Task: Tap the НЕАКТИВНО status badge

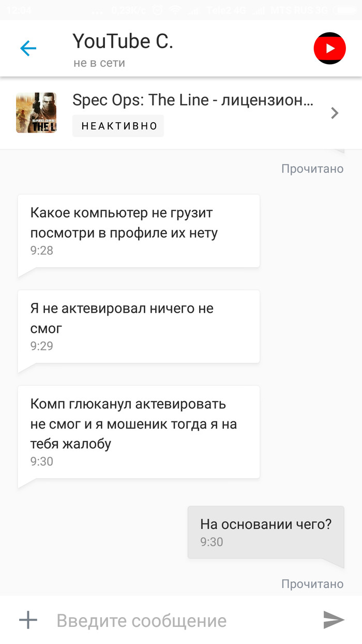Action: pos(118,126)
